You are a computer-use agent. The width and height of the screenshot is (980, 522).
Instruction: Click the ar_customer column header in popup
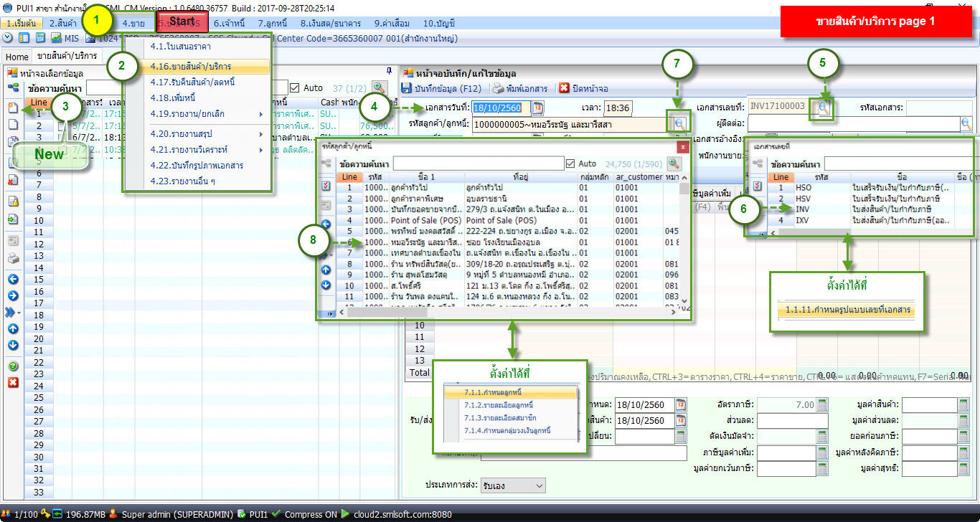click(639, 176)
